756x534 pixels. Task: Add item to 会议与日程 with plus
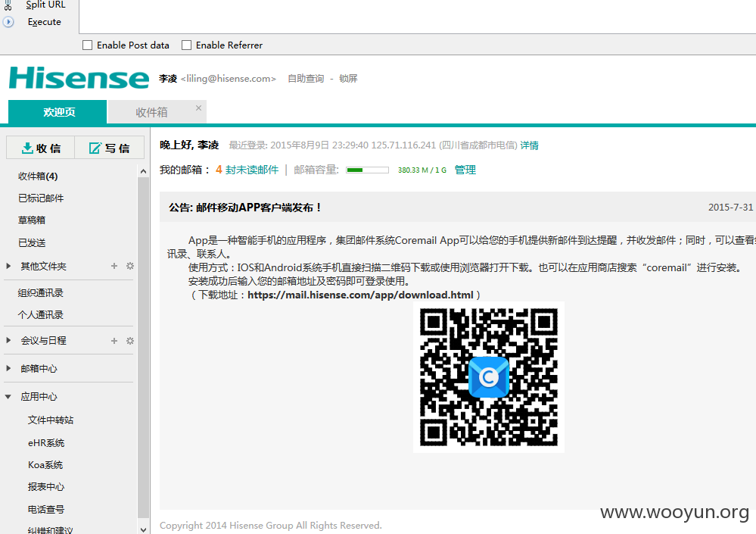click(114, 341)
